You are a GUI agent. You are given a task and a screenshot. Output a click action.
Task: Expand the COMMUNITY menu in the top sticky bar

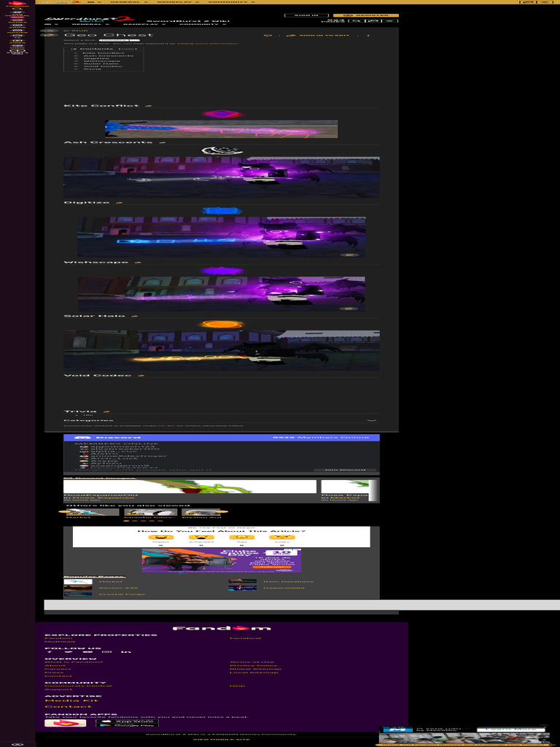click(x=231, y=2)
